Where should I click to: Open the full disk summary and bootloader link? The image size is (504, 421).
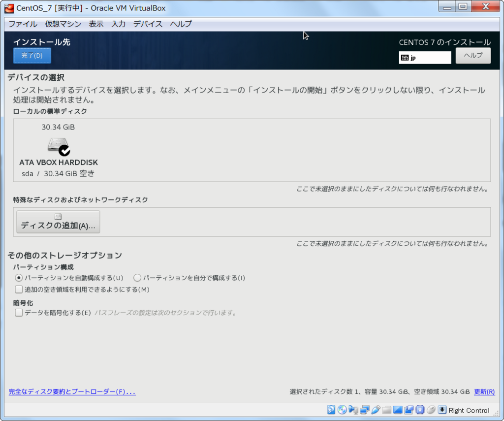[x=71, y=391]
